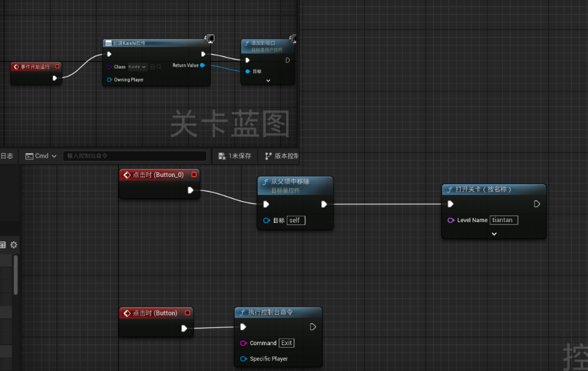Viewport: 588px width, 371px height.
Task: Click the Class input pin
Action: 109,67
